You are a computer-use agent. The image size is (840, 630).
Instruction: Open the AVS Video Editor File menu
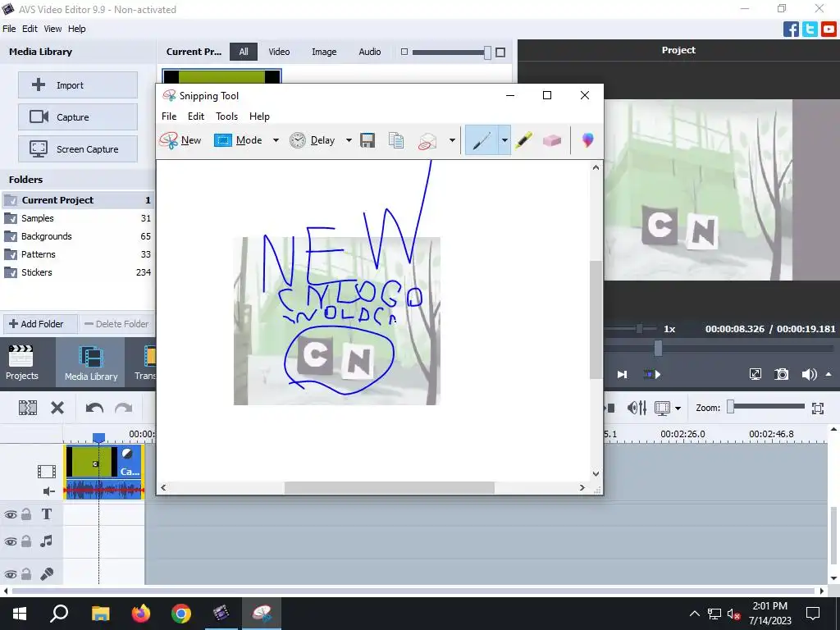9,29
